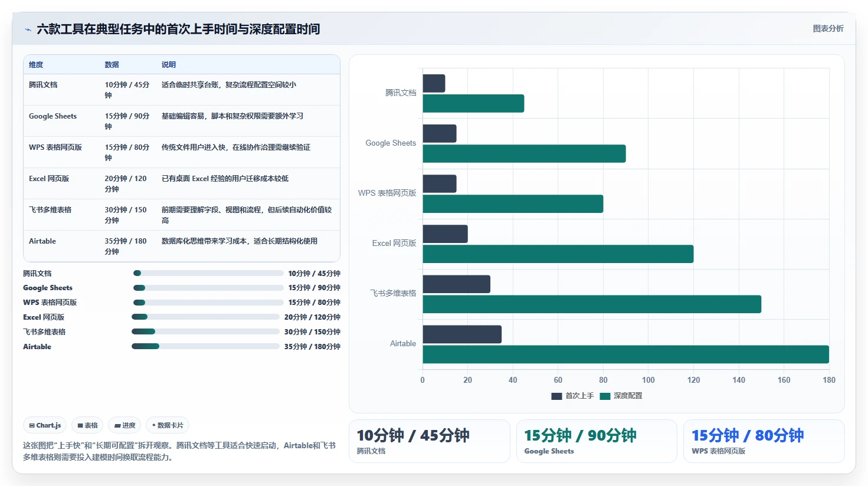Click the 腾讯文档 progress bar
868x486 pixels.
[208, 273]
